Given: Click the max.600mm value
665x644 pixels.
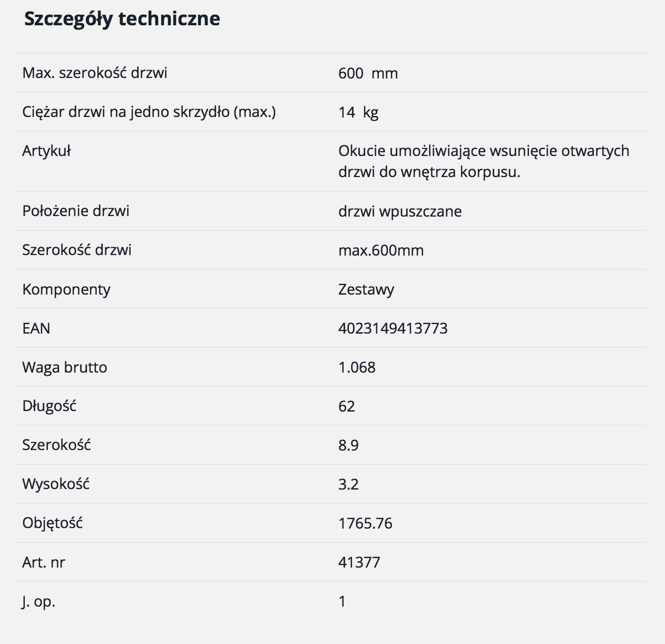Looking at the screenshot, I should coord(381,250).
